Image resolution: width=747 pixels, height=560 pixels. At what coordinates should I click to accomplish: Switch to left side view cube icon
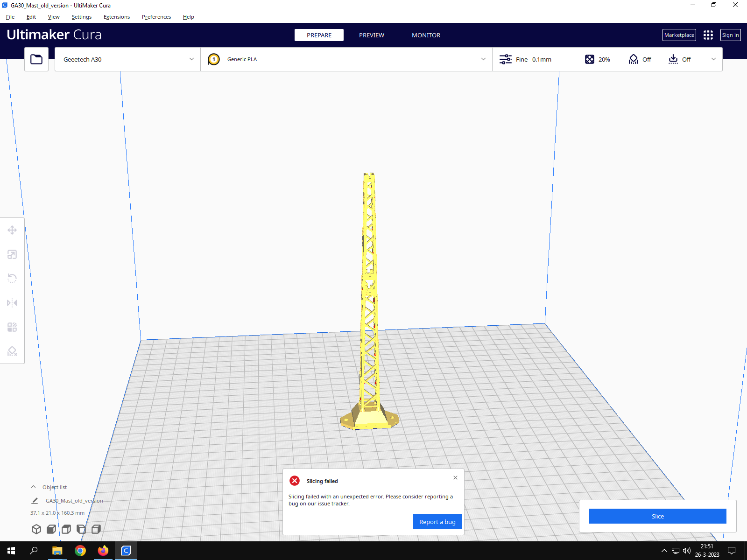(81, 529)
